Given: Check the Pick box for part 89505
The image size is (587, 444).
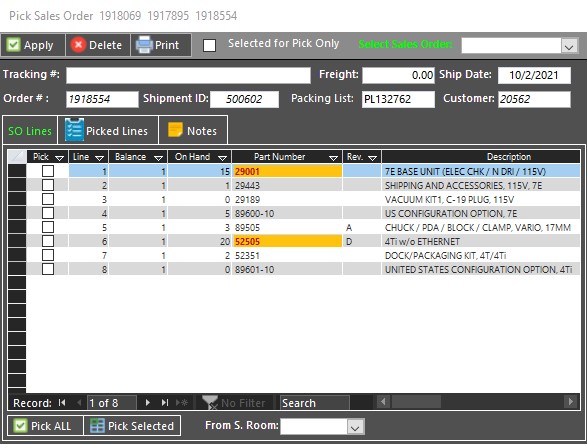Looking at the screenshot, I should click(48, 227).
